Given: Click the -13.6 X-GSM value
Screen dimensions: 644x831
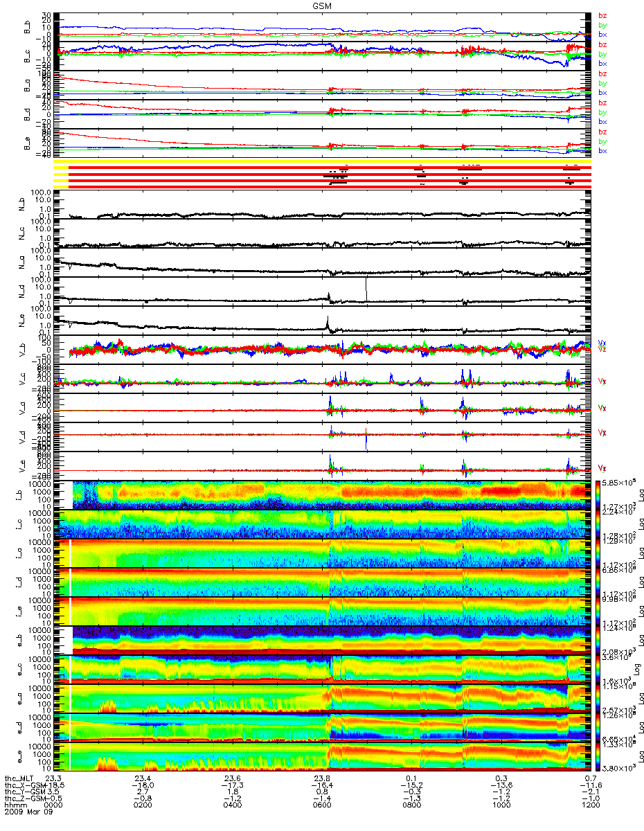Looking at the screenshot, I should coord(501,785).
